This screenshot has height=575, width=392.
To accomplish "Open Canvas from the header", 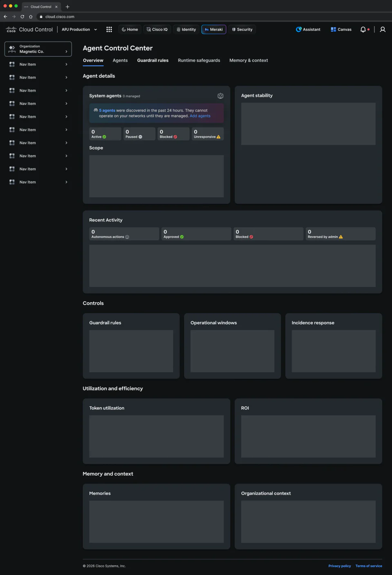I will point(341,29).
